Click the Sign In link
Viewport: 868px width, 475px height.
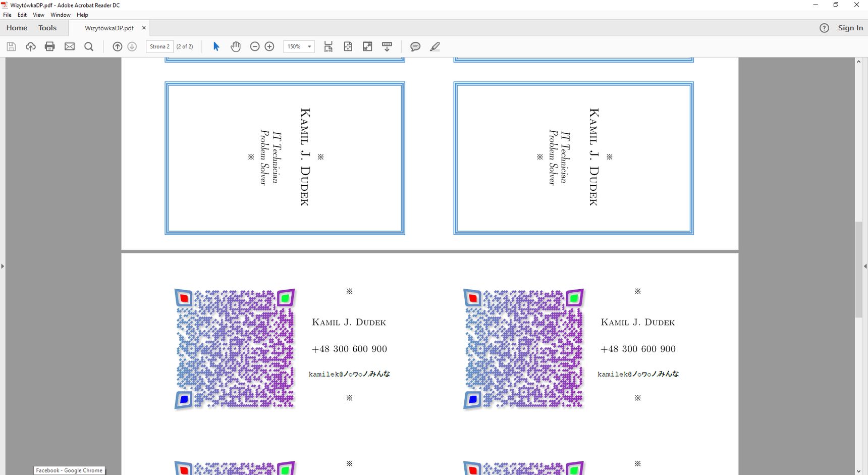[850, 28]
